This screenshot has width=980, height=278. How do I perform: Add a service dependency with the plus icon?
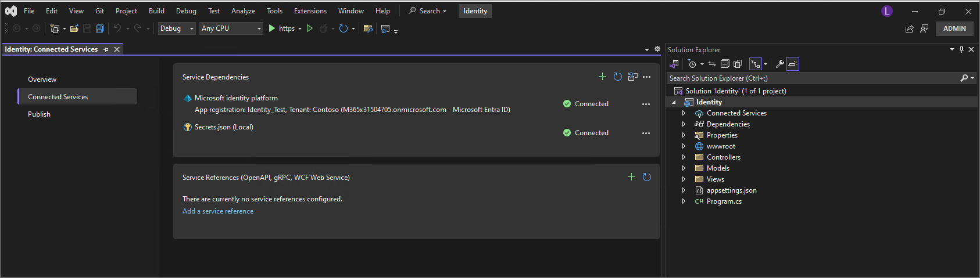[602, 77]
